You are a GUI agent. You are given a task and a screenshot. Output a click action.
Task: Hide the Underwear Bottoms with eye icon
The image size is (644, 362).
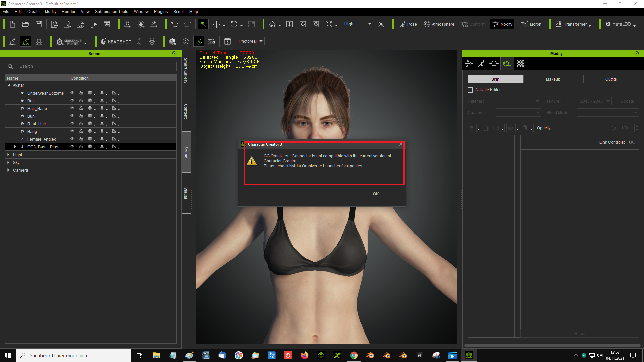[x=72, y=93]
